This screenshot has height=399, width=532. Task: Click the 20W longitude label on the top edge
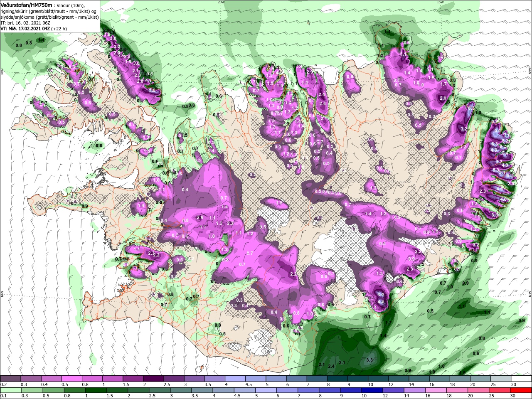221,2
